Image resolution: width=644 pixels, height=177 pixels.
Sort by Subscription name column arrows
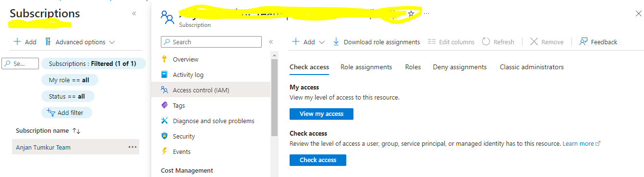tap(76, 131)
